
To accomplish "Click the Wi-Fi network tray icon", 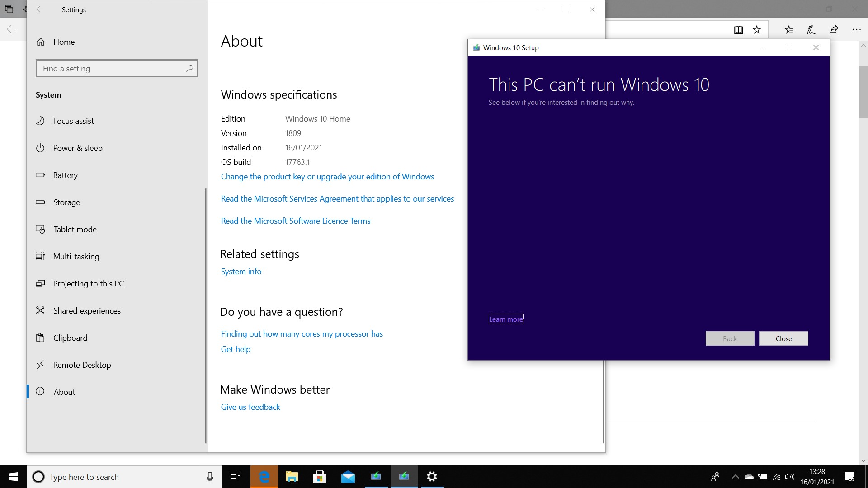I will 777,477.
